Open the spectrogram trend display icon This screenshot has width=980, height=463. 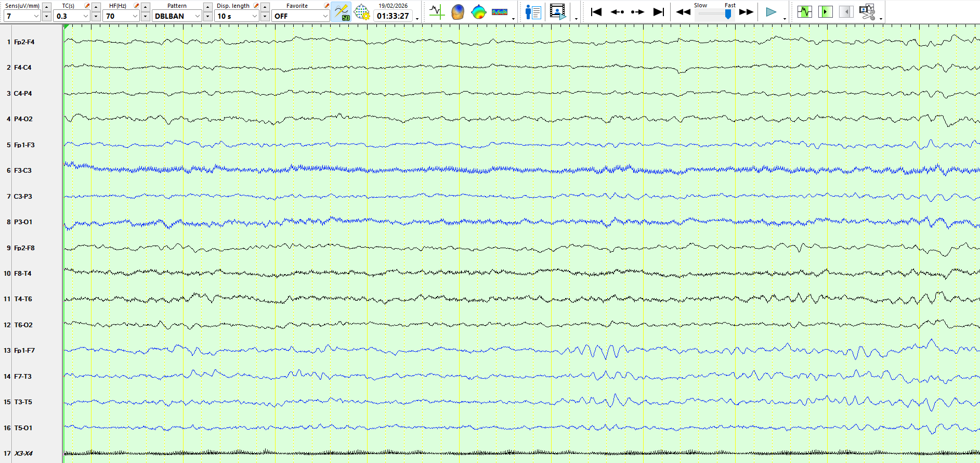pos(499,12)
